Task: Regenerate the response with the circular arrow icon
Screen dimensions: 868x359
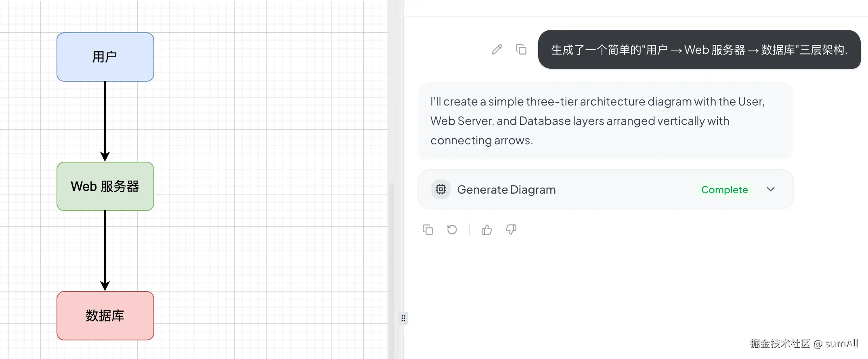Action: (452, 230)
